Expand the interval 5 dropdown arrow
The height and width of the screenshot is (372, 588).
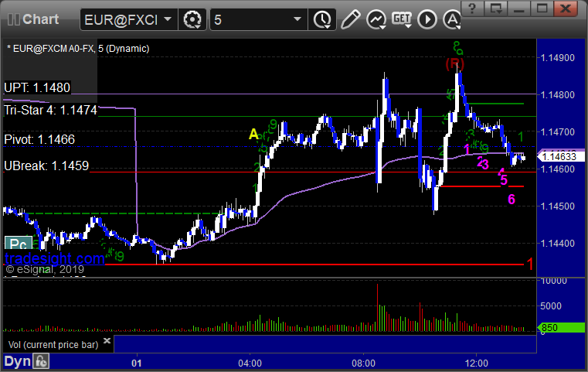(297, 19)
